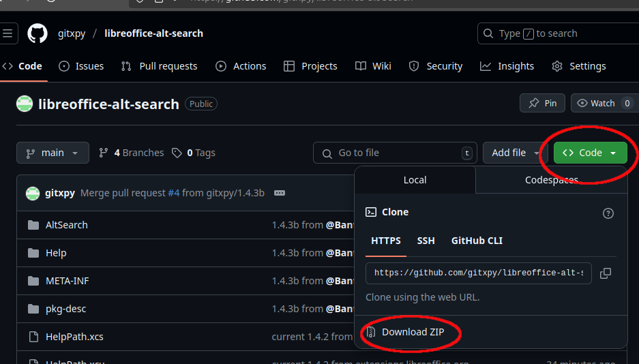The image size is (639, 364).
Task: Click the clone URL text field
Action: tap(479, 273)
